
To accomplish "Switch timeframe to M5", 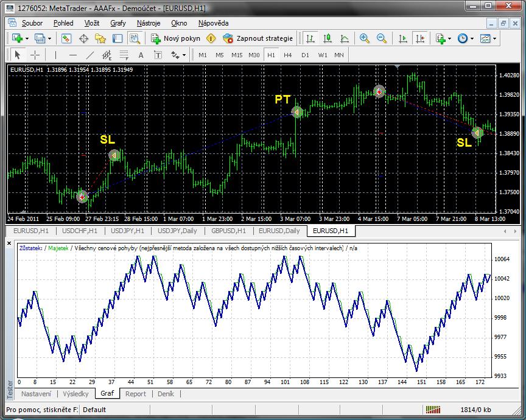I will pyautogui.click(x=220, y=55).
